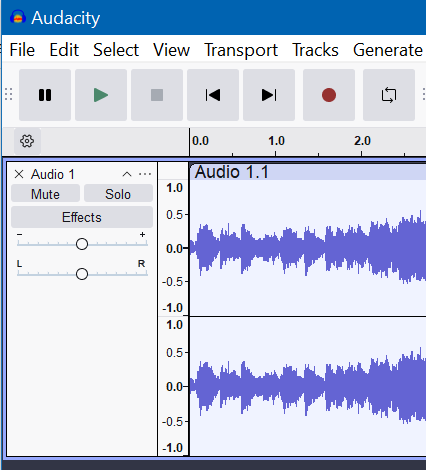Solo the Audio 1 track
The image size is (426, 470).
118,194
